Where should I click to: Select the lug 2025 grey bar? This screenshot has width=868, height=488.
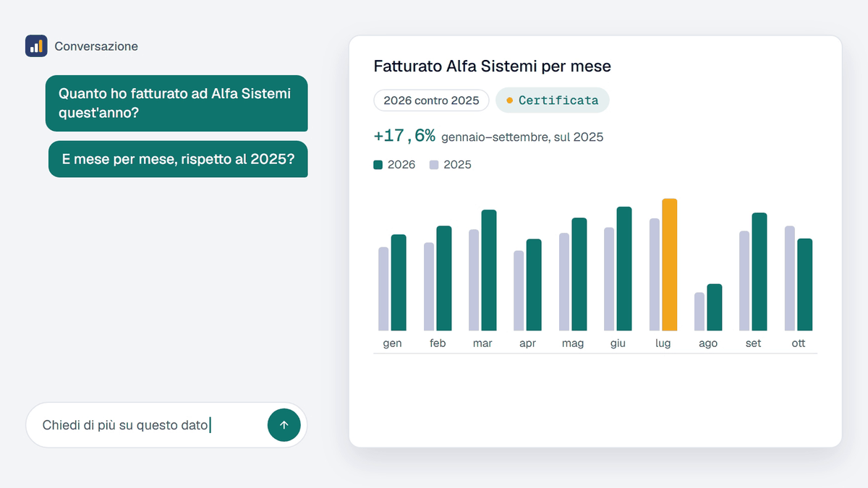655,275
